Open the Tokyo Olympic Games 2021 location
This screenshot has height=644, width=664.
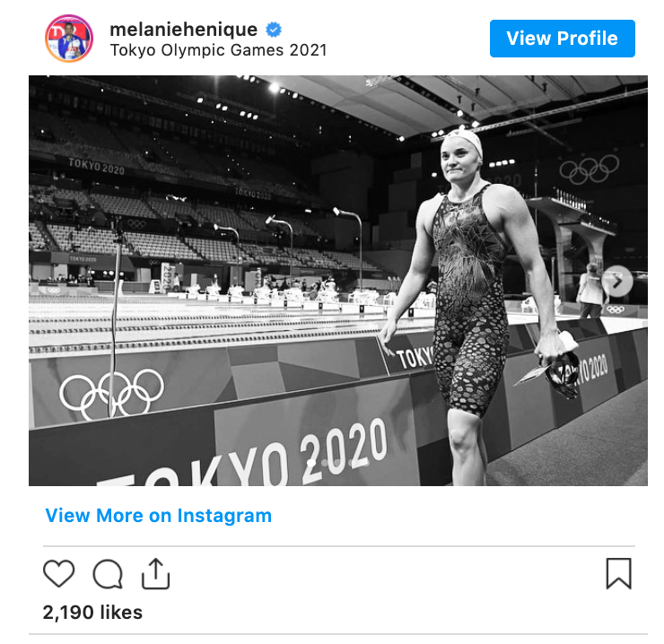(x=218, y=50)
